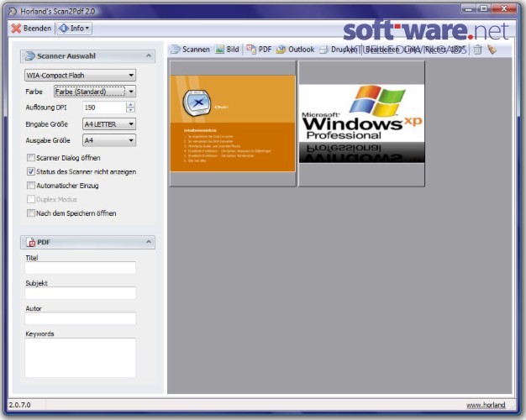526x420 pixels.
Task: Collapse the Scanner Auswahl panel chevron
Action: point(149,55)
